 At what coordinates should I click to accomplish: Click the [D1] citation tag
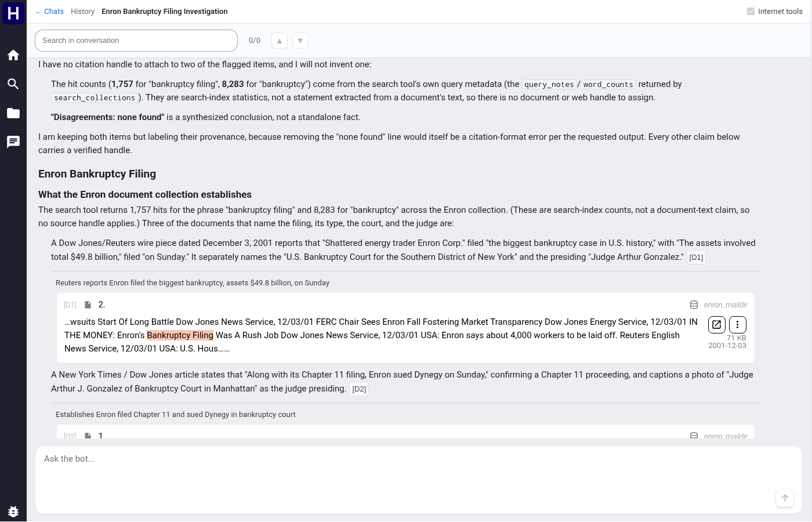pyautogui.click(x=697, y=258)
